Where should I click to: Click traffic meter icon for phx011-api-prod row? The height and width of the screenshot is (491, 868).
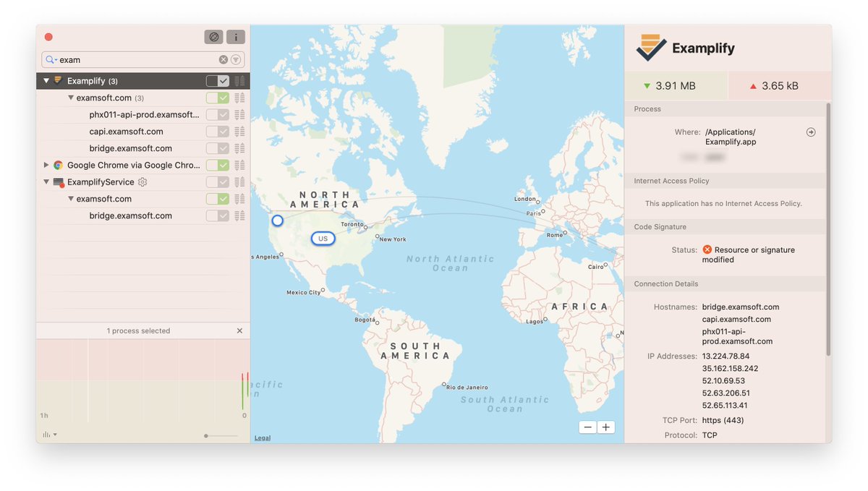239,114
